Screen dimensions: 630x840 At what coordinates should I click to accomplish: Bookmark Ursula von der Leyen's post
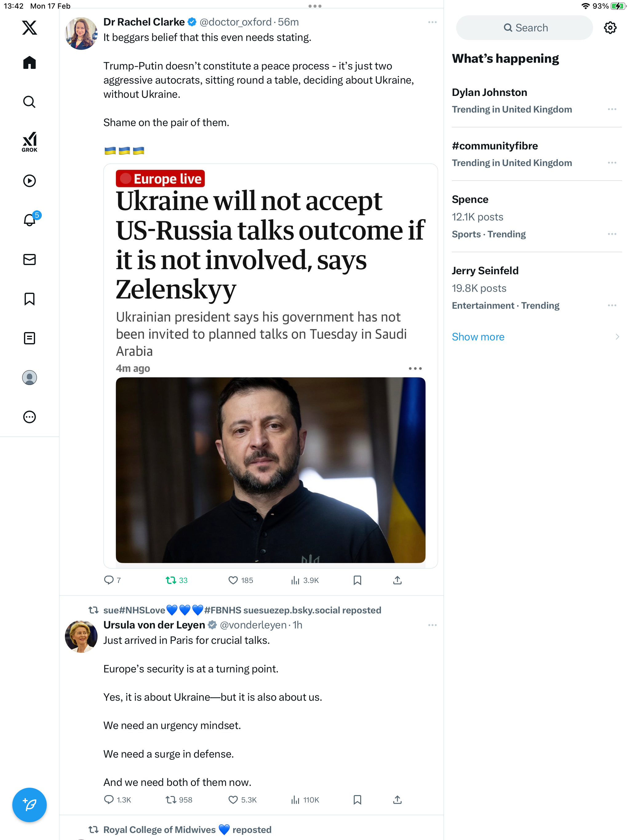pyautogui.click(x=357, y=800)
